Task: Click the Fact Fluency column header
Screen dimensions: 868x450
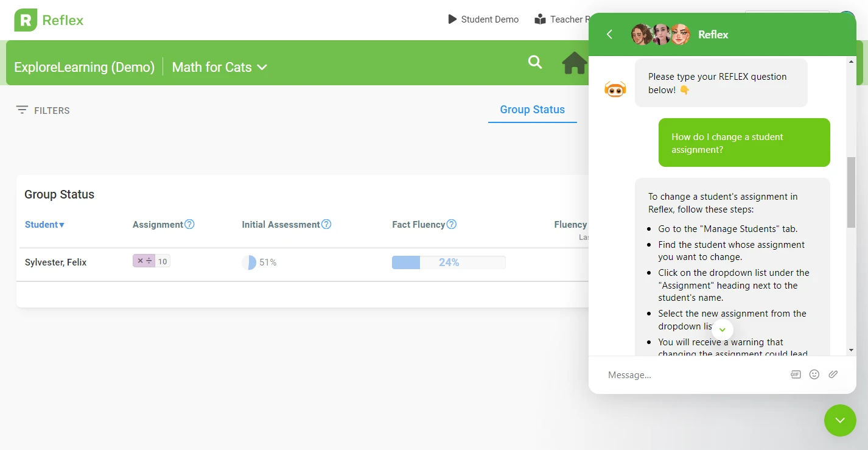Action: pyautogui.click(x=419, y=225)
